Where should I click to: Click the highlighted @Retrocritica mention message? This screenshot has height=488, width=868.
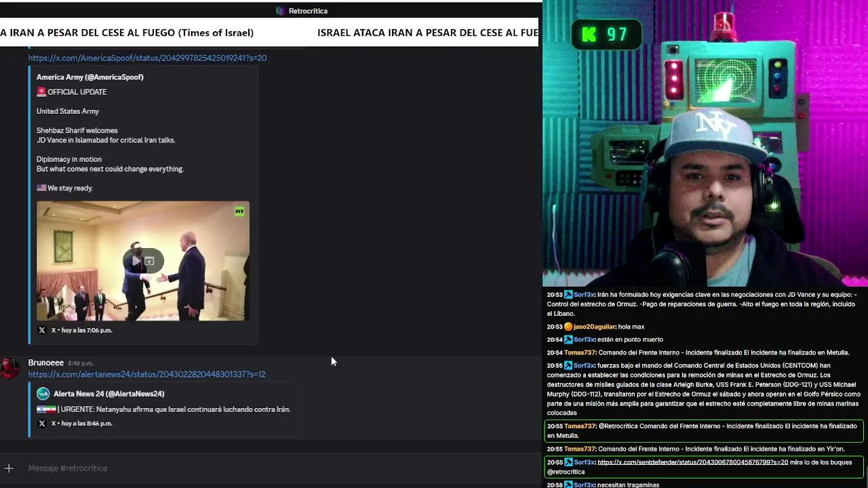pyautogui.click(x=703, y=431)
